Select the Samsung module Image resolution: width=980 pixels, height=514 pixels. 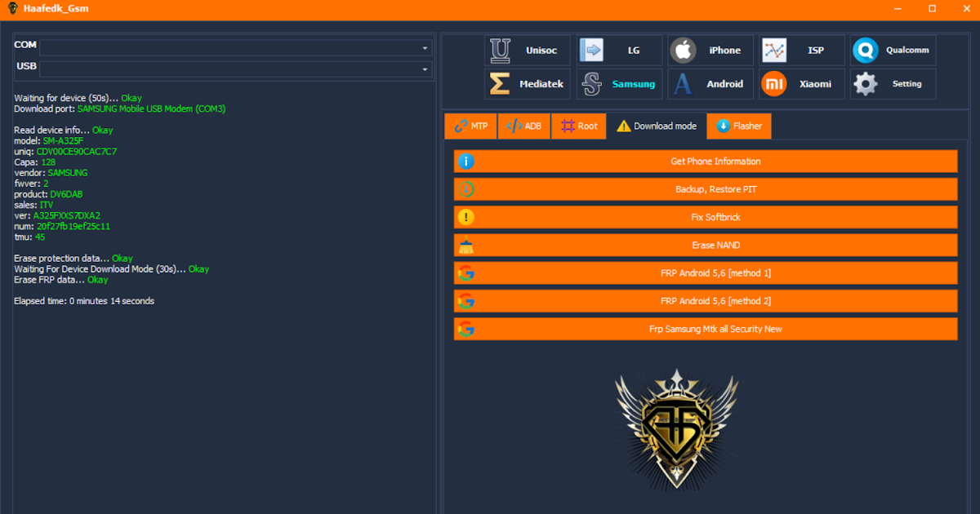pyautogui.click(x=619, y=84)
